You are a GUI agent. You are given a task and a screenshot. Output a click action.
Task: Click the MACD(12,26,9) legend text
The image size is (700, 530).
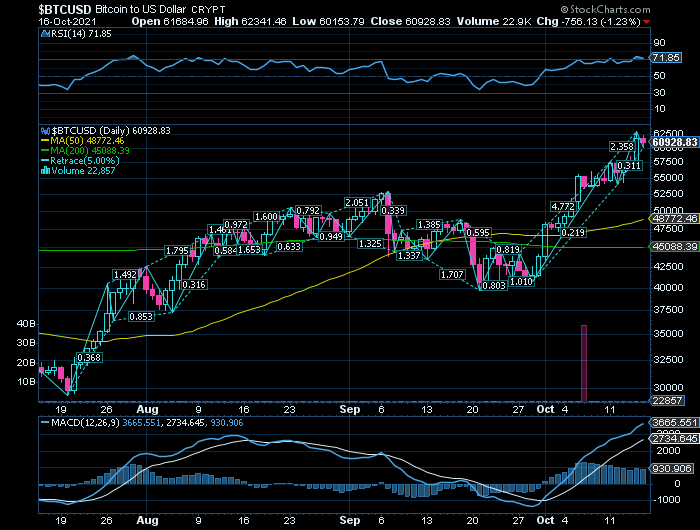[85, 422]
